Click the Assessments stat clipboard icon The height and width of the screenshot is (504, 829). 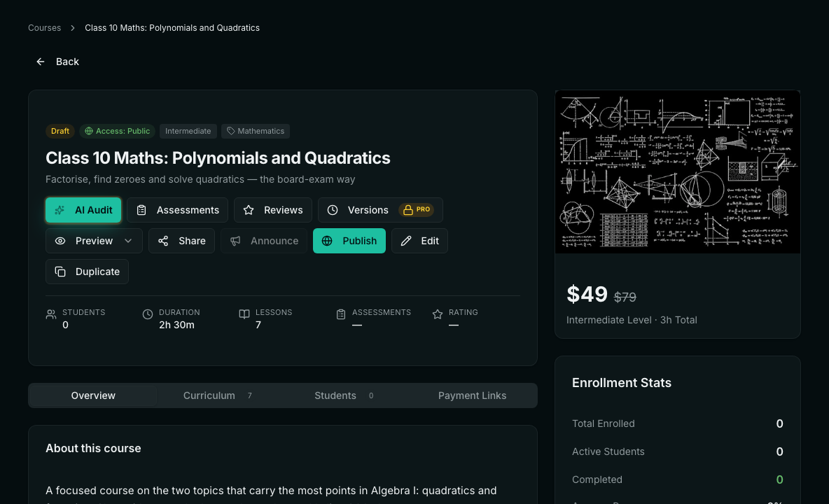[341, 315]
